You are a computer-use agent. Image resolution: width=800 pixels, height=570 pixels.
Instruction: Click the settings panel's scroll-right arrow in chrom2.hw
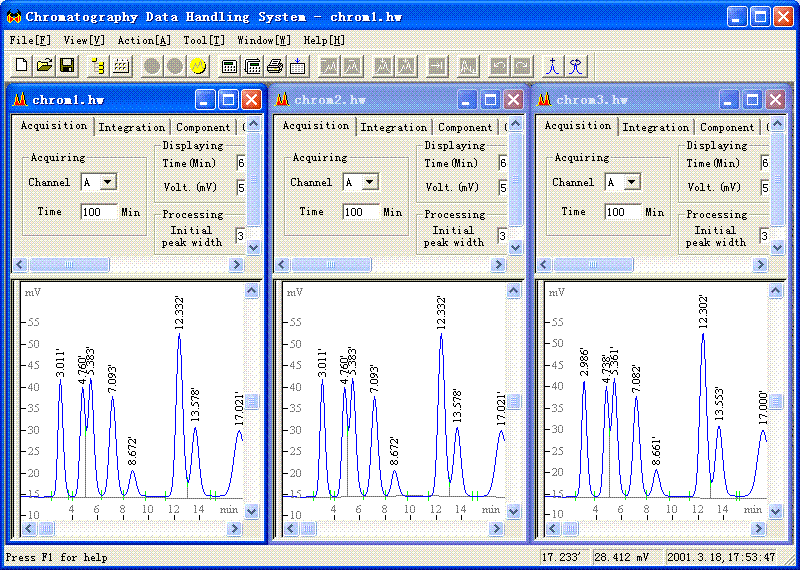(x=498, y=265)
